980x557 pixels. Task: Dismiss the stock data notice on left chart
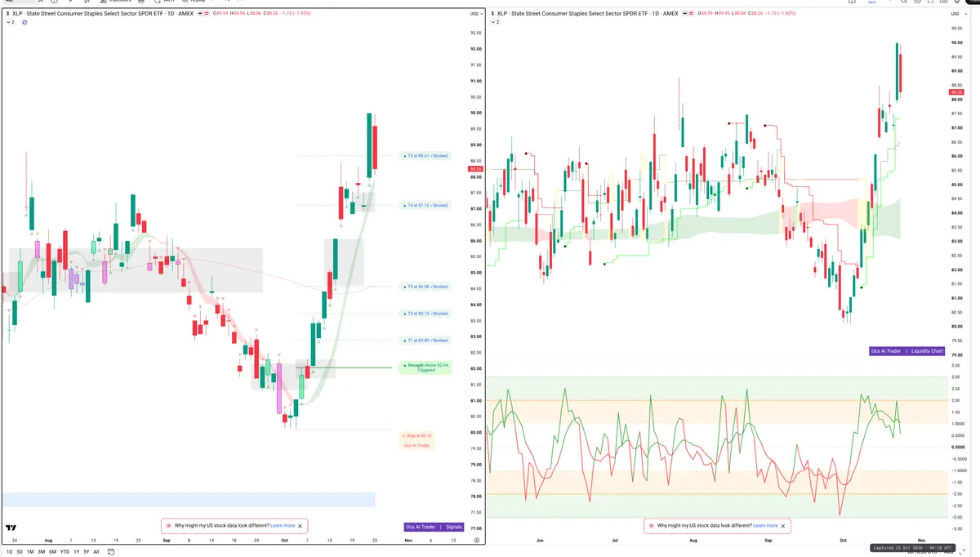[300, 526]
